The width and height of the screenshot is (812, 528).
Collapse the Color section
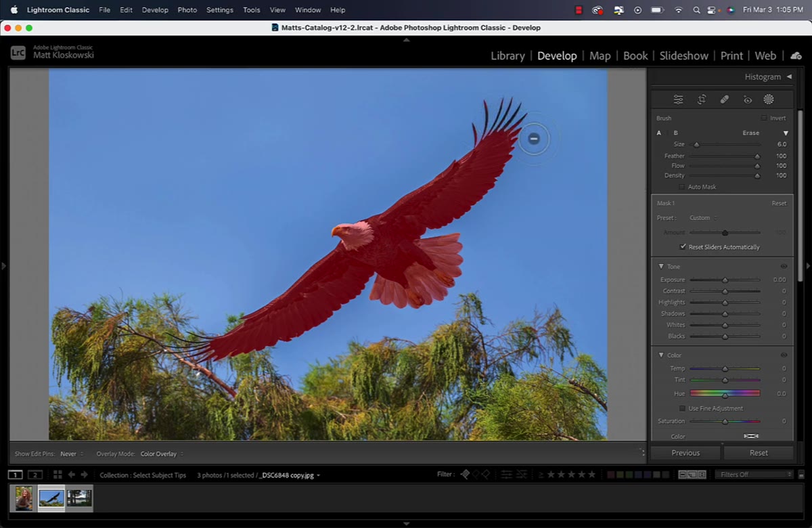tap(661, 355)
